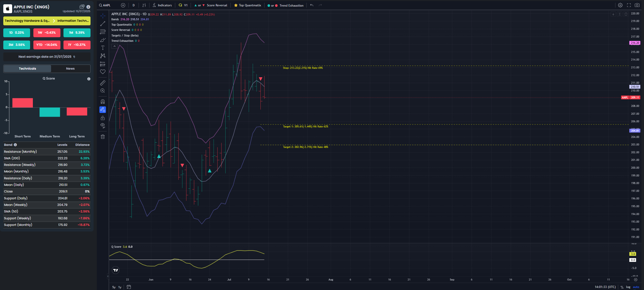Toggle magnet mode for drawings
The height and width of the screenshot is (290, 644).
tap(103, 102)
